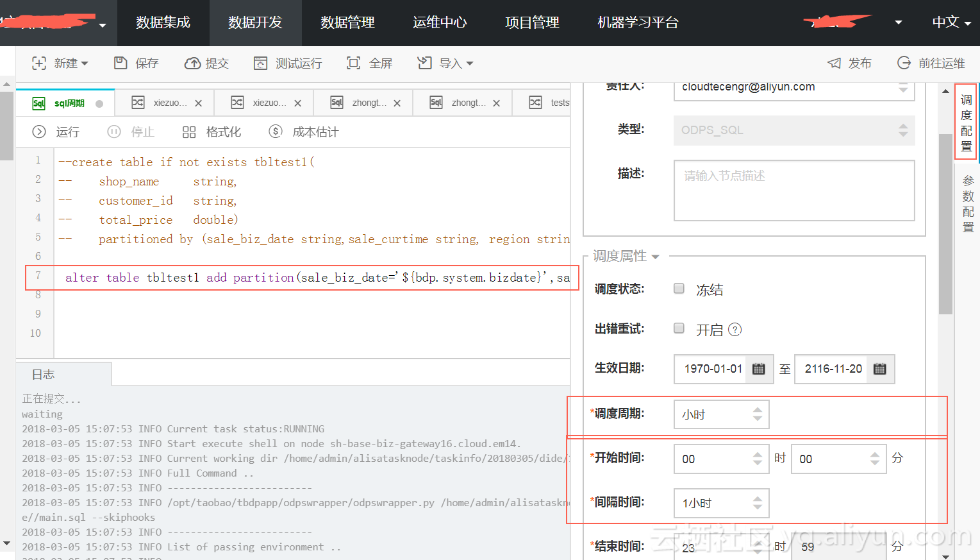The height and width of the screenshot is (560, 980).
Task: Click the 成本估计 cost estimate icon
Action: point(276,132)
